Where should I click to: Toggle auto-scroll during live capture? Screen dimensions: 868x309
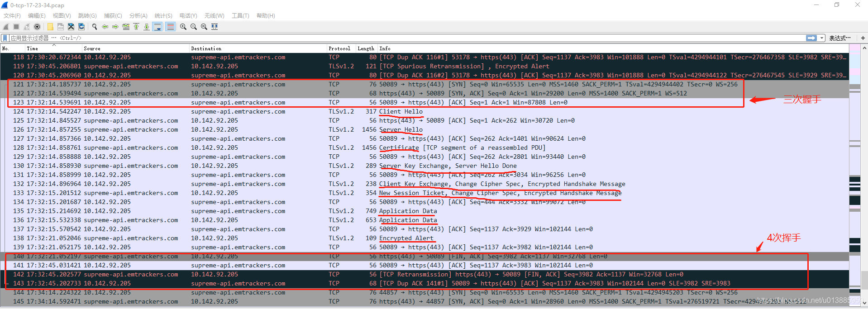[157, 27]
